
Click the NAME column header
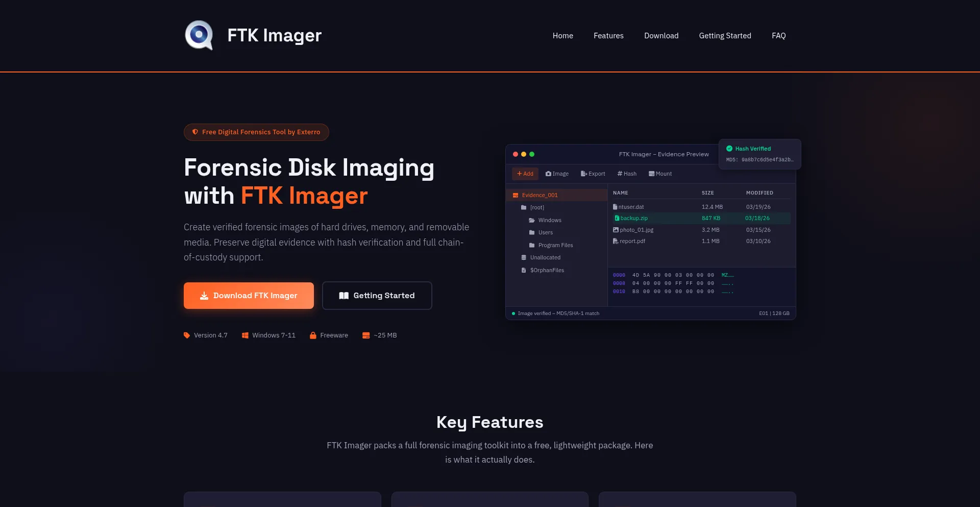pos(620,193)
